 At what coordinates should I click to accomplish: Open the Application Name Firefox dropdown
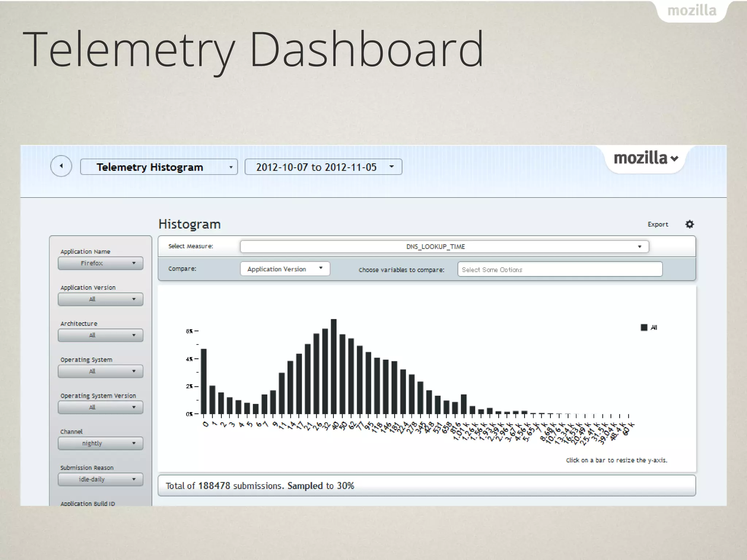[100, 263]
